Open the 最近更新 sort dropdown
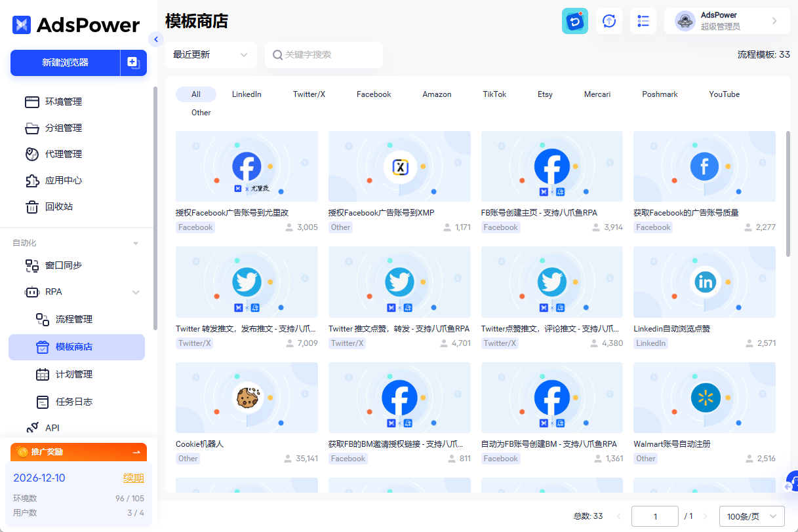The image size is (798, 532). tap(210, 55)
